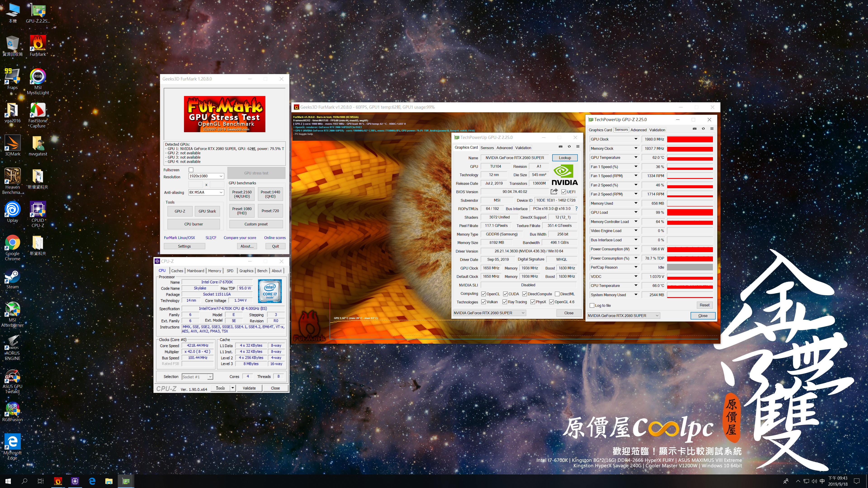Open GPU Clock sensor dropdown arrow
The width and height of the screenshot is (868, 488).
(636, 139)
